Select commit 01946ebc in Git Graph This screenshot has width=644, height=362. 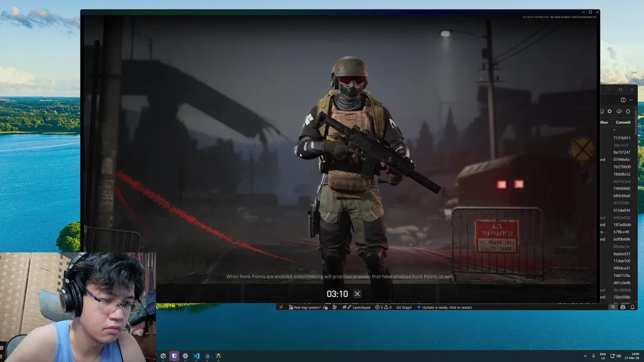click(x=622, y=160)
